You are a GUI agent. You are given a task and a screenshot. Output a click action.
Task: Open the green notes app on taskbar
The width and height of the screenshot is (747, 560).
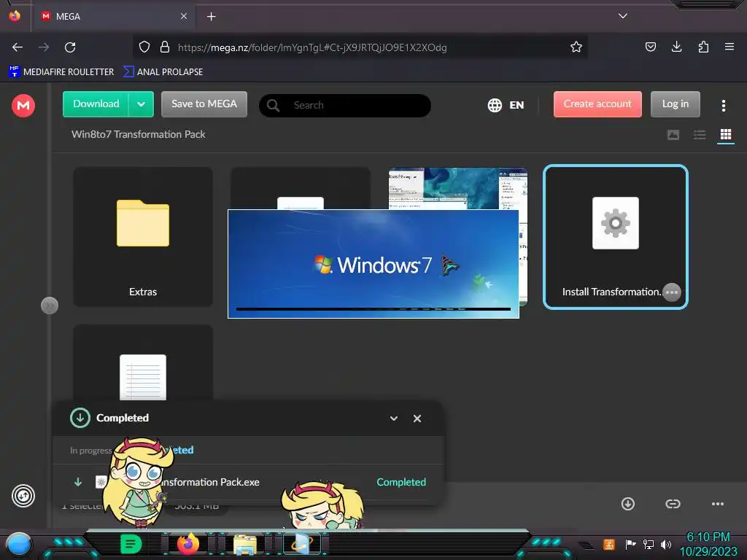(x=131, y=544)
